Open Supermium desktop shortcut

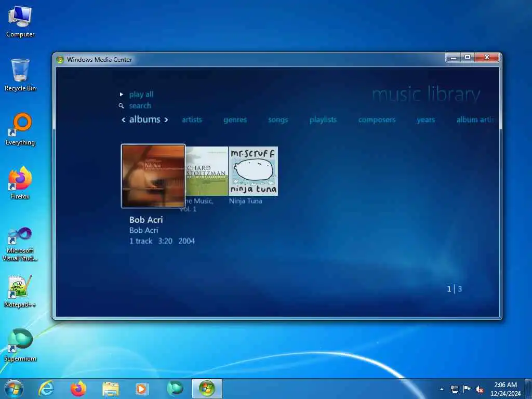(20, 345)
